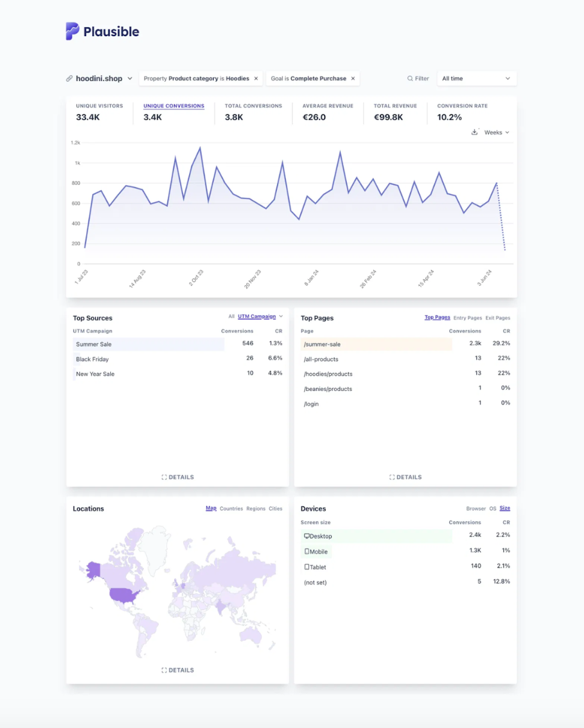Click the link icon beside hoodini.shop

click(70, 78)
